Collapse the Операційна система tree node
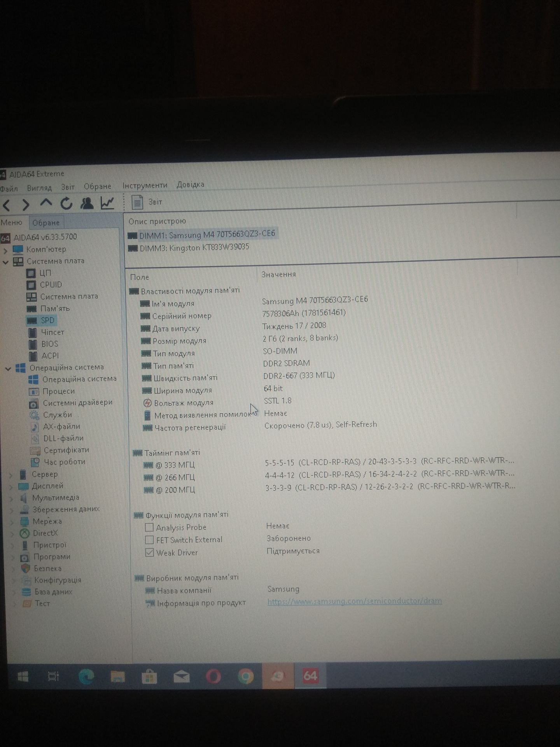Viewport: 560px width, 747px height. (x=8, y=368)
